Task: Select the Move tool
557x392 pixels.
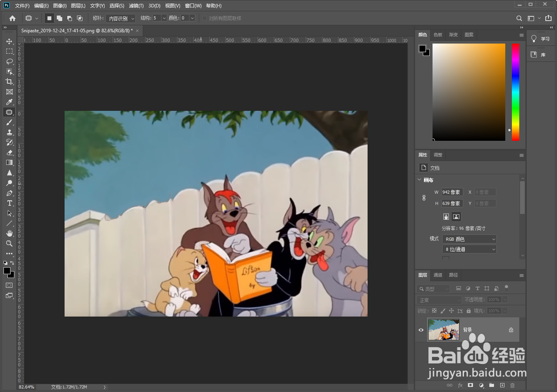Action: [9, 41]
